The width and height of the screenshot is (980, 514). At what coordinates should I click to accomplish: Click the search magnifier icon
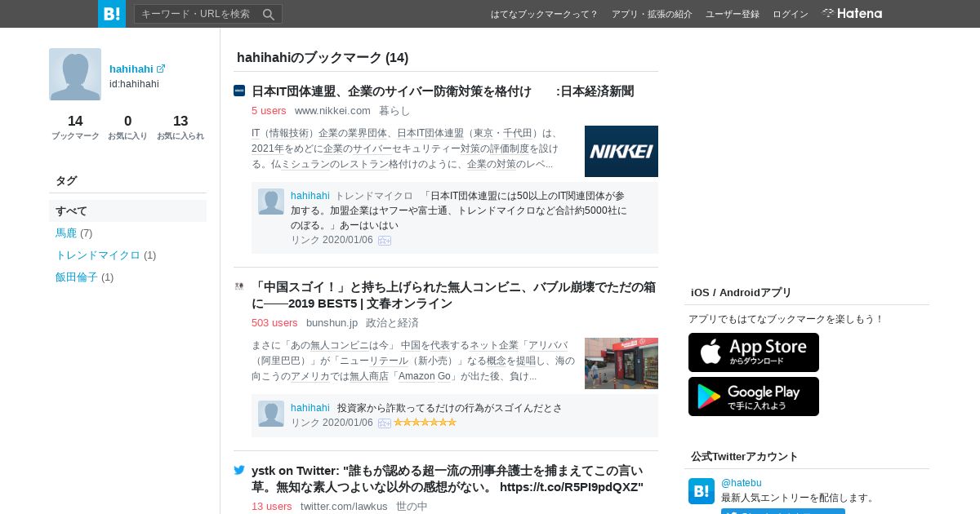click(x=269, y=14)
